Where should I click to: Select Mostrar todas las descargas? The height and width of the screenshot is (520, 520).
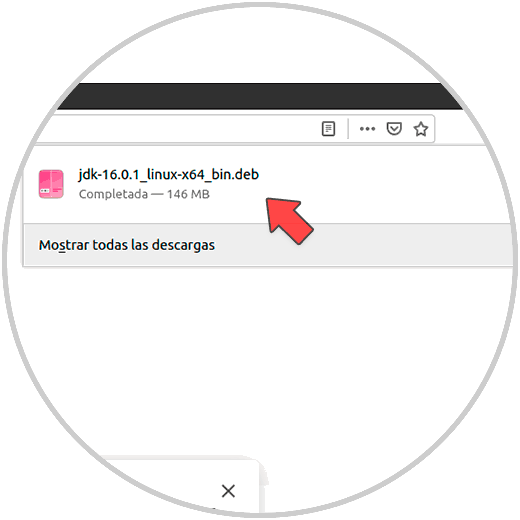[127, 245]
